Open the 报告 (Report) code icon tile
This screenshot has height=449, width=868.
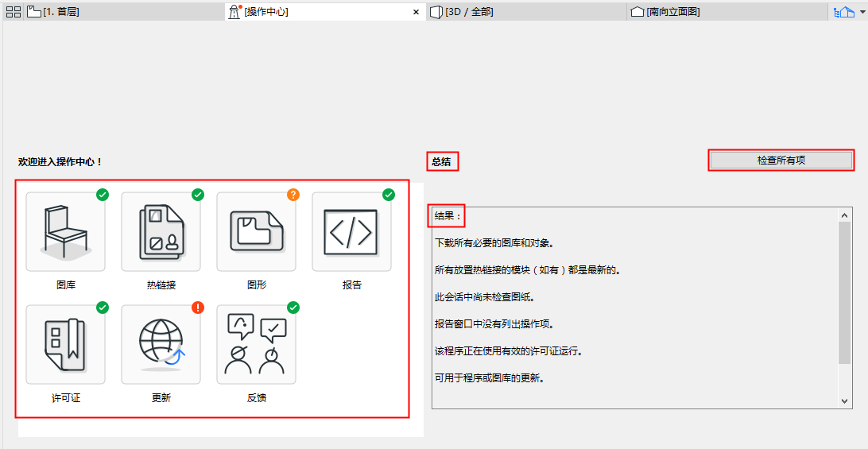pos(351,231)
